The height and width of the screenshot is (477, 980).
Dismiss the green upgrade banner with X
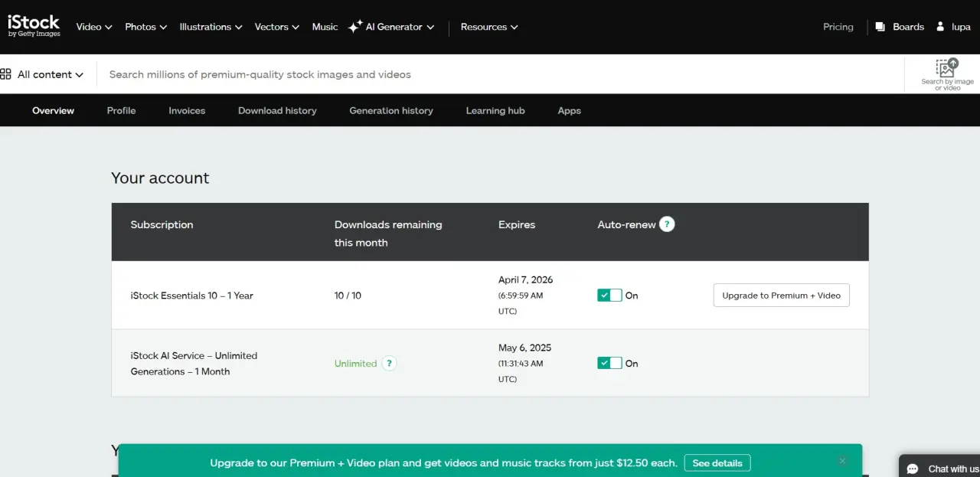(x=842, y=461)
